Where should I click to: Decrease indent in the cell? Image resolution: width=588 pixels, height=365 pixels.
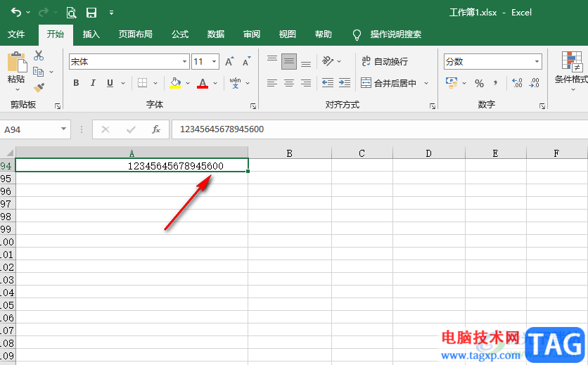[328, 83]
